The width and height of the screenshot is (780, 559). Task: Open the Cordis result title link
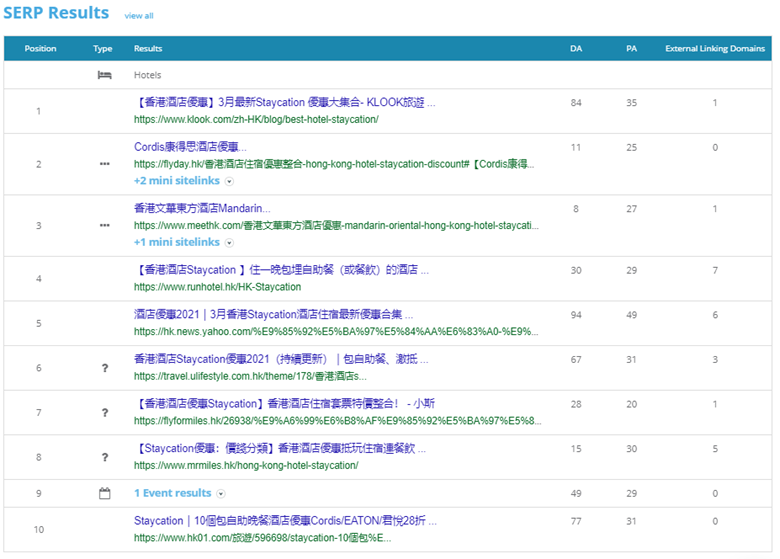tap(190, 147)
